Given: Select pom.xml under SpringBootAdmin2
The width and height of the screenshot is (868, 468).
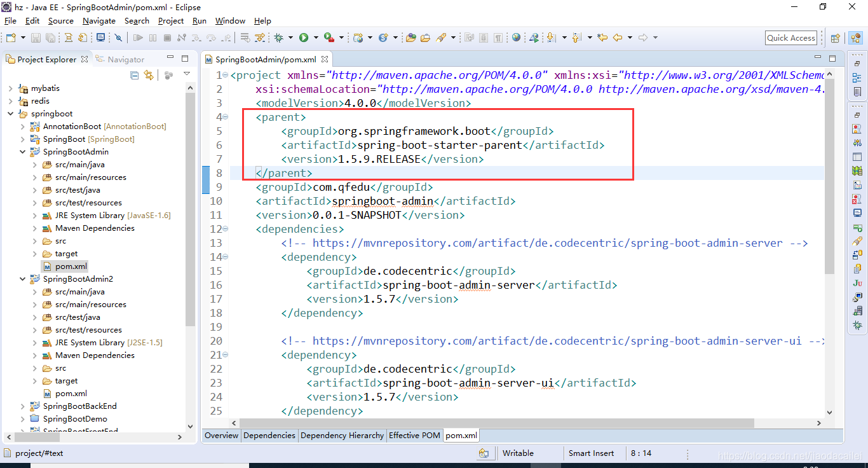Looking at the screenshot, I should point(71,394).
